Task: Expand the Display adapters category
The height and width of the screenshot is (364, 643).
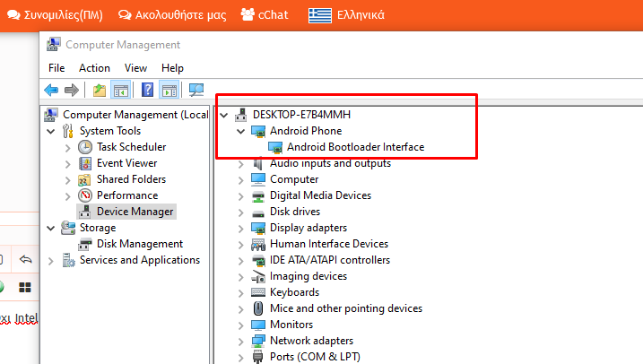Action: [x=240, y=228]
